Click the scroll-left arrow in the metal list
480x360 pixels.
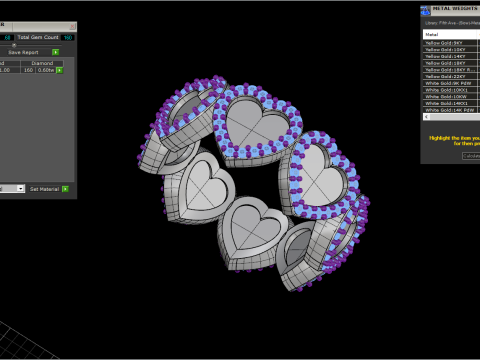click(426, 117)
